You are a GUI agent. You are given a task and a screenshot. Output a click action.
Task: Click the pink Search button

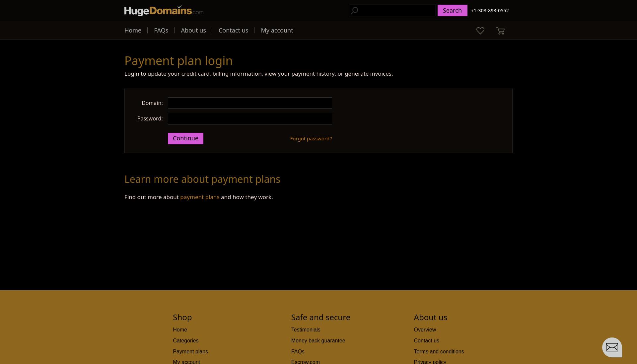453,11
